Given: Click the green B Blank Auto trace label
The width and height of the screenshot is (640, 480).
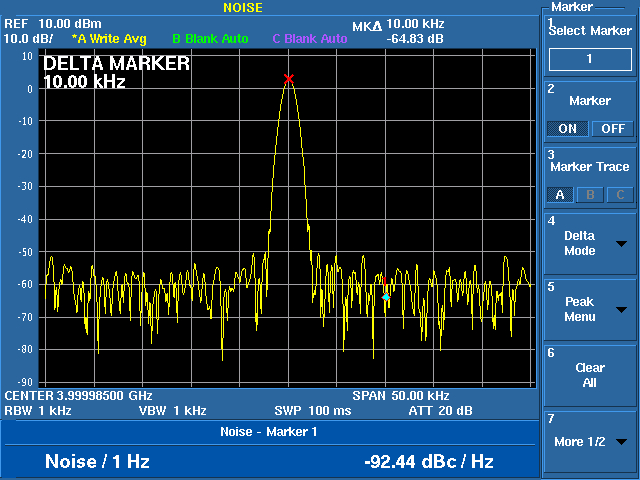Looking at the screenshot, I should (x=210, y=39).
